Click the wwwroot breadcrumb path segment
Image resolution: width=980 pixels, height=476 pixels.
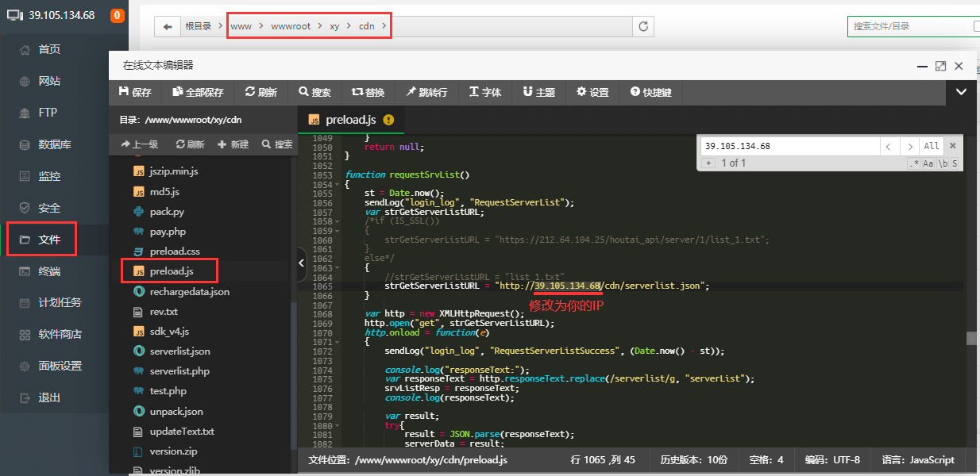tap(291, 26)
